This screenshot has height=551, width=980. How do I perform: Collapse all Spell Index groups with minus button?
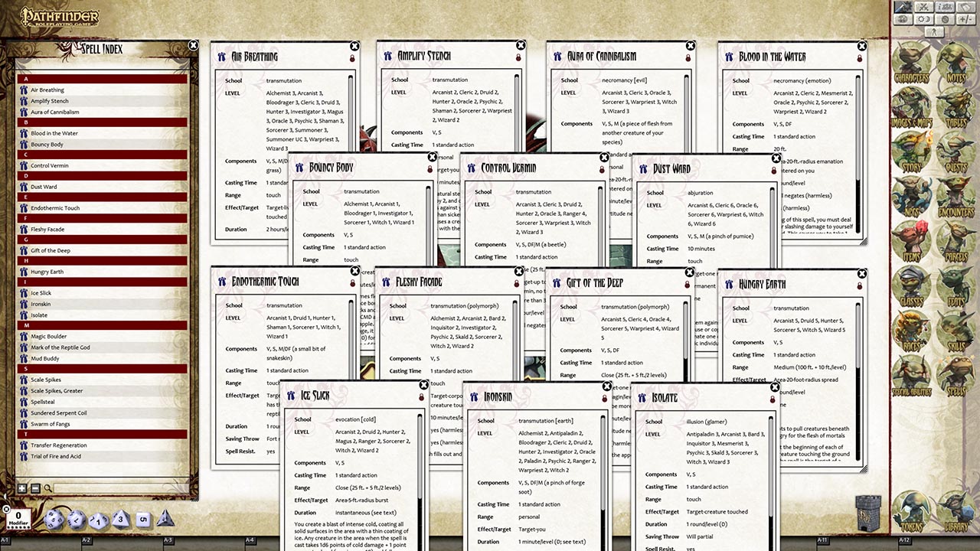point(34,488)
